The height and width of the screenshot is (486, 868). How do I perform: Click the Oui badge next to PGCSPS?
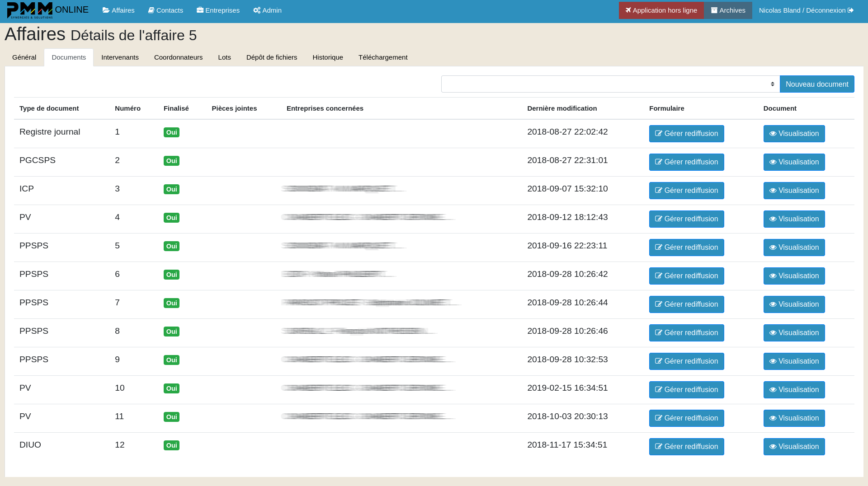pyautogui.click(x=171, y=160)
